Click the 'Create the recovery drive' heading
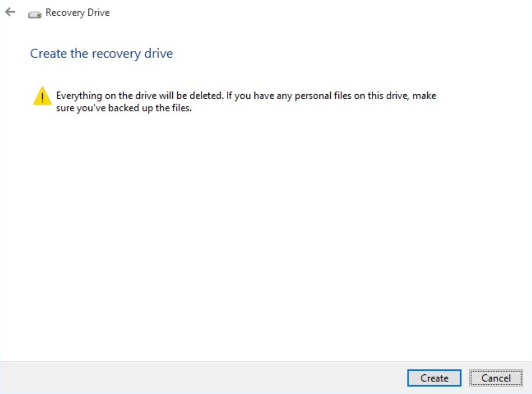Screen dimensions: 532x394 [x=101, y=53]
